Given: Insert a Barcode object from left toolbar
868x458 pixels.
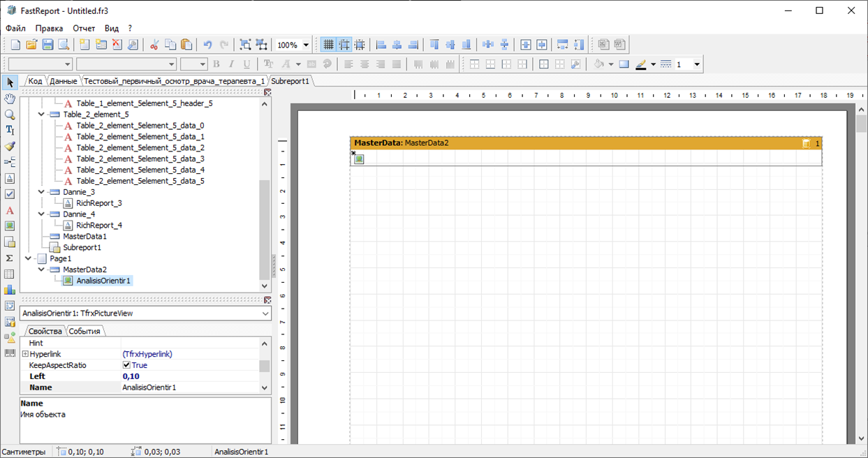Looking at the screenshot, I should click(10, 353).
